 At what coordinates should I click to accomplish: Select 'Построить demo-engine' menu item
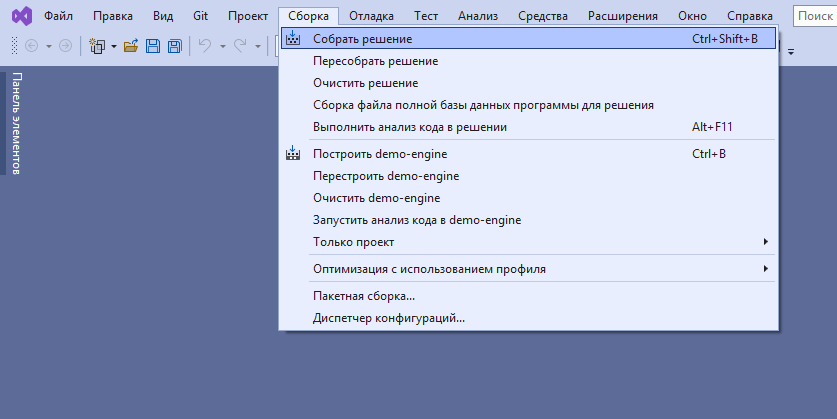point(380,154)
